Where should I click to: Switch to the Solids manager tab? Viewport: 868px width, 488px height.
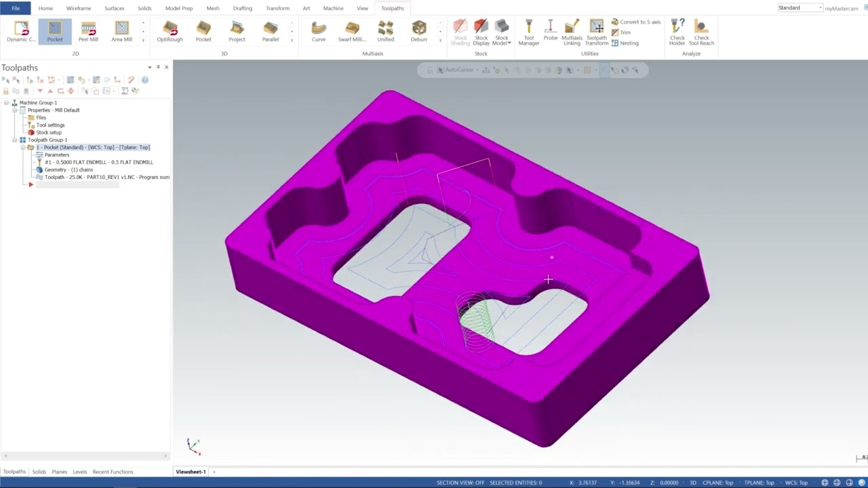(39, 472)
